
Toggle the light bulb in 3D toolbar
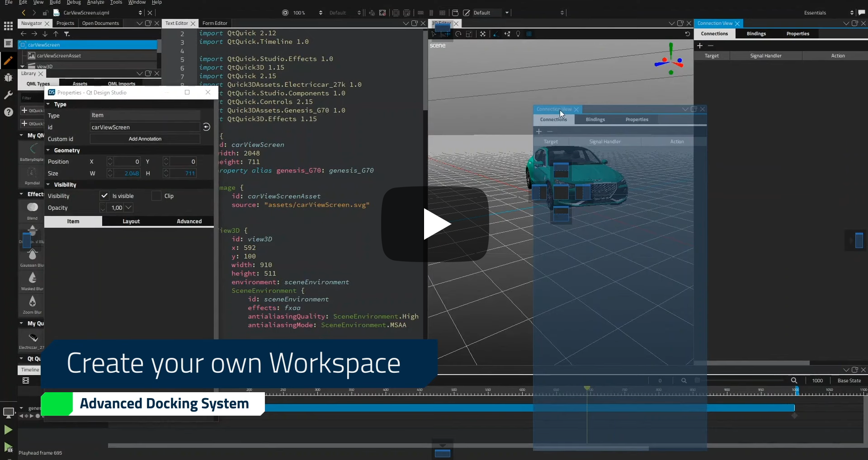click(518, 34)
